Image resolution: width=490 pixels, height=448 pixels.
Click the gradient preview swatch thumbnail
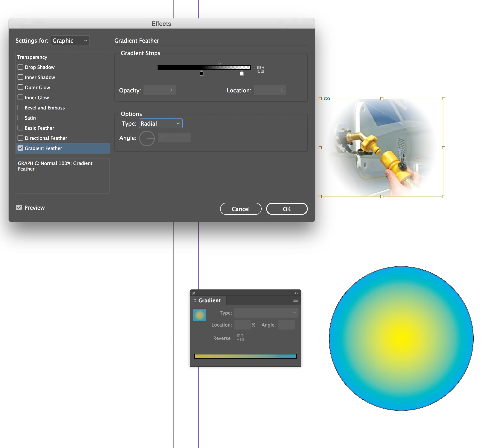coord(199,315)
